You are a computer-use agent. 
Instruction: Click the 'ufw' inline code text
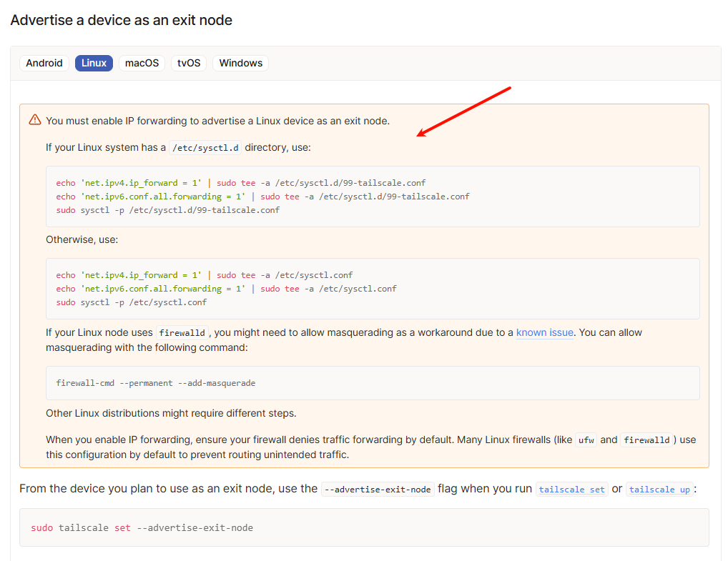coord(586,440)
